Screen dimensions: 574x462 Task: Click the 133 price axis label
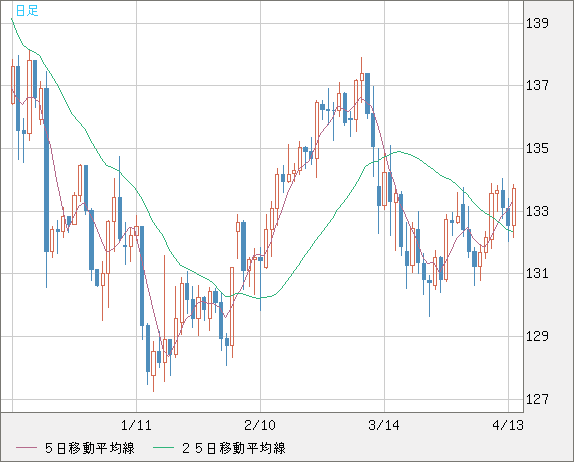[x=537, y=211]
